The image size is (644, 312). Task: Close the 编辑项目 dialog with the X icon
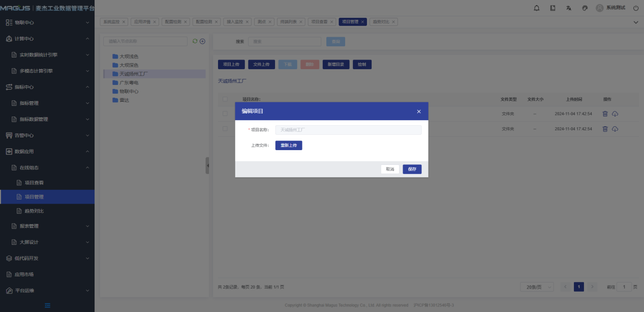(x=419, y=111)
